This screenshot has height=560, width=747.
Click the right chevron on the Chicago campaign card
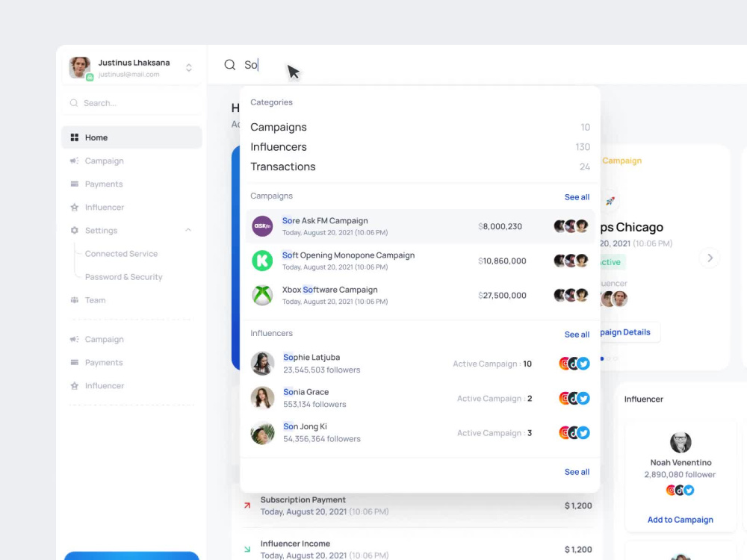[x=710, y=258]
